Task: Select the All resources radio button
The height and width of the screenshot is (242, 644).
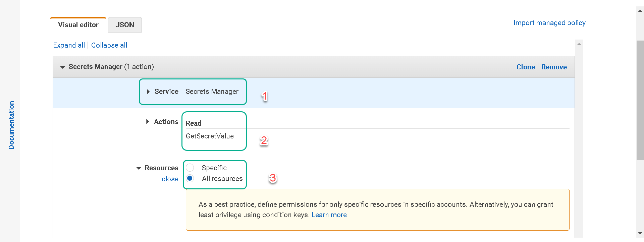Action: [190, 178]
